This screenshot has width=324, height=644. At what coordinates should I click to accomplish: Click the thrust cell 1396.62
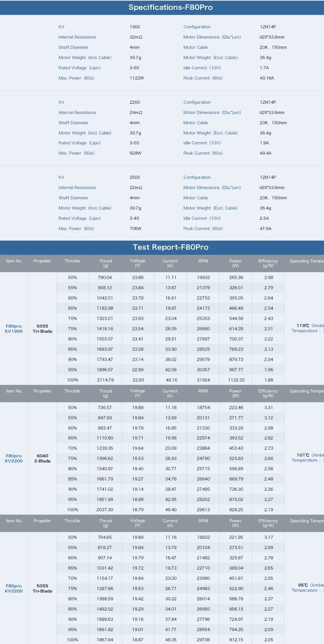pyautogui.click(x=105, y=458)
